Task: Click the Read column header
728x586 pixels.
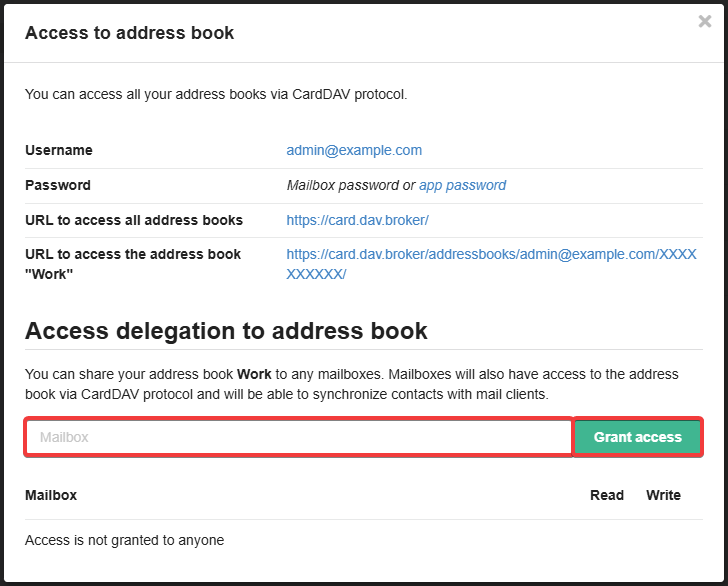Action: 607,495
